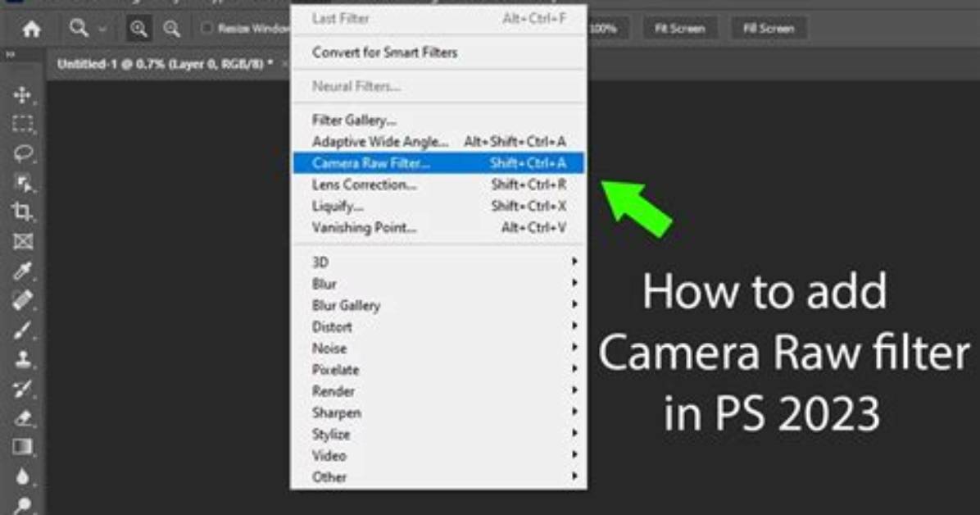The image size is (980, 515).
Task: Expand the Stylize filter submenu
Action: [438, 435]
